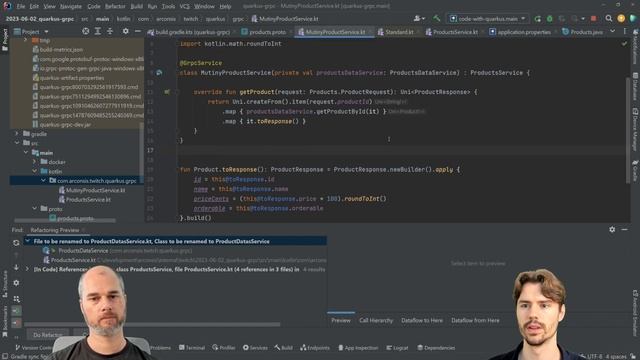The width and height of the screenshot is (640, 360).
Task: Open the App Inspection tool window
Action: click(358, 348)
